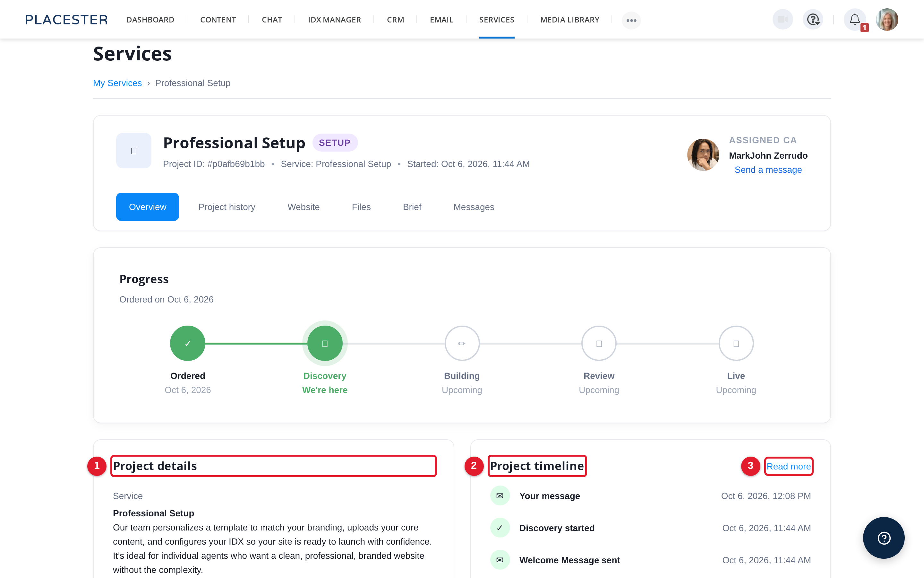Click the Discovery step circle
924x578 pixels.
pyautogui.click(x=325, y=343)
